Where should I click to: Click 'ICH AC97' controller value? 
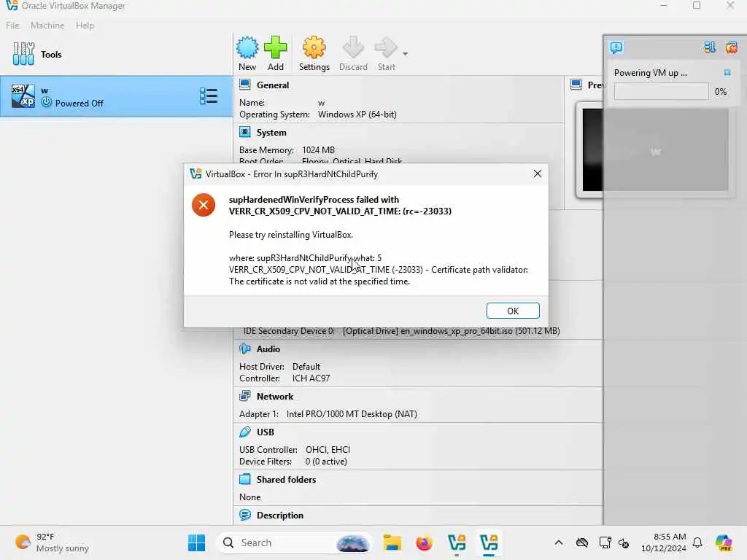[311, 378]
